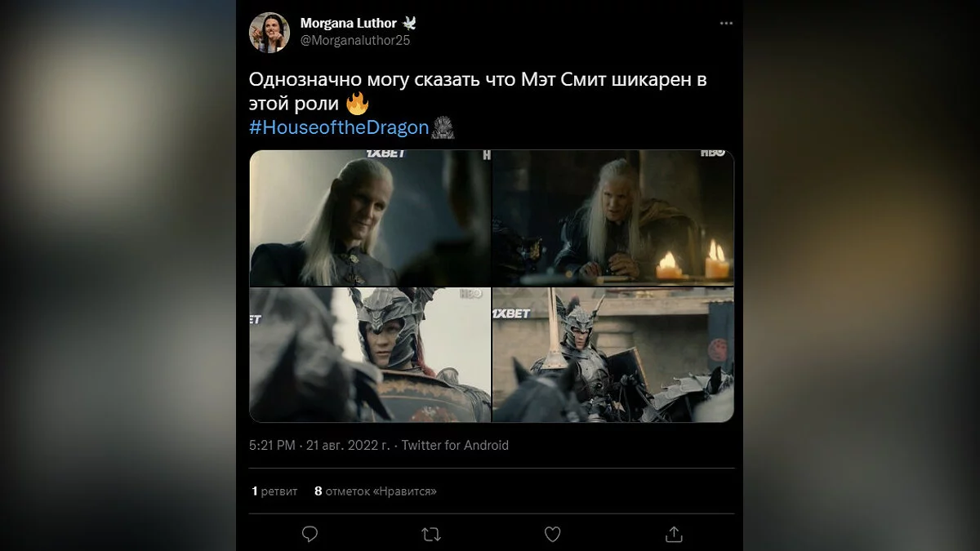The width and height of the screenshot is (980, 551).
Task: Click the Iron Throne emoji after the hashtag
Action: pyautogui.click(x=442, y=127)
